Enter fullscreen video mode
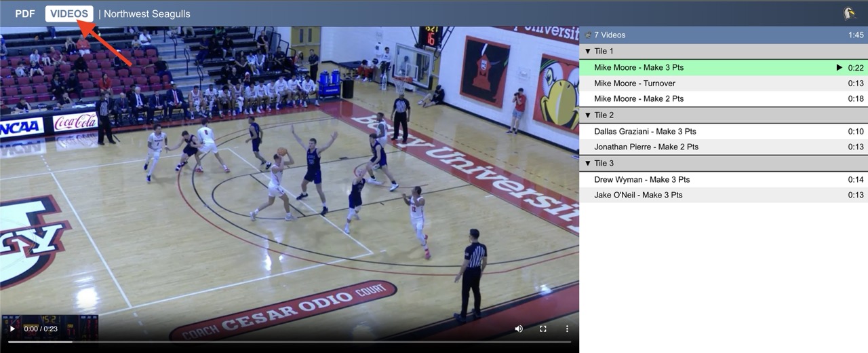The width and height of the screenshot is (868, 353). coord(543,329)
